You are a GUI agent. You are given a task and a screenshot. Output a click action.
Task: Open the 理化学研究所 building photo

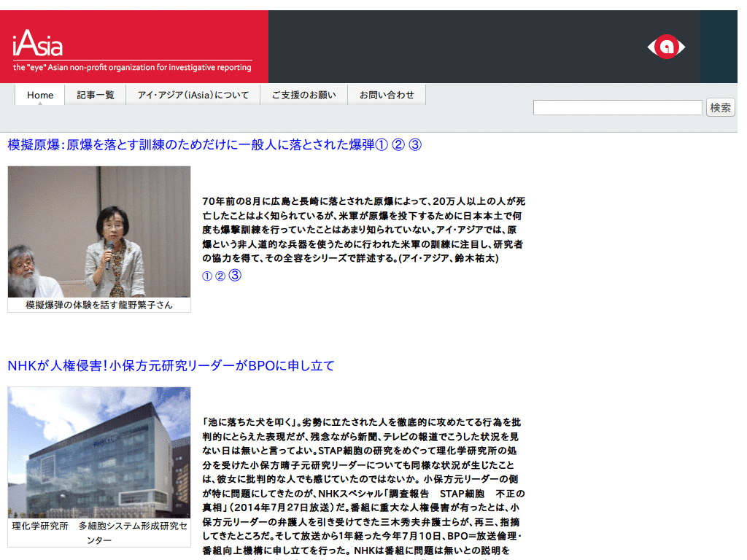(99, 452)
